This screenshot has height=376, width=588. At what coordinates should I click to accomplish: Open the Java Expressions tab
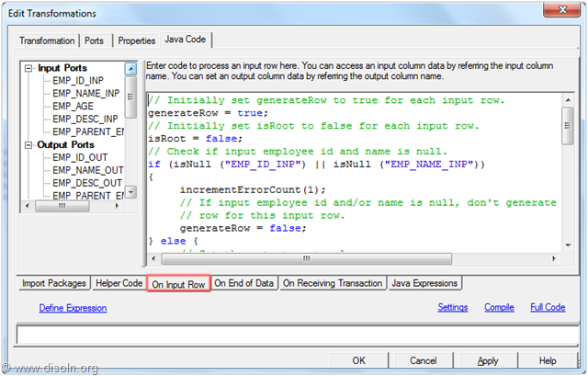click(424, 283)
